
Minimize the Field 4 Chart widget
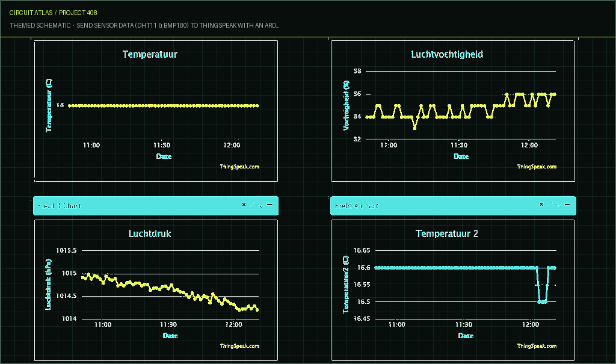click(567, 205)
